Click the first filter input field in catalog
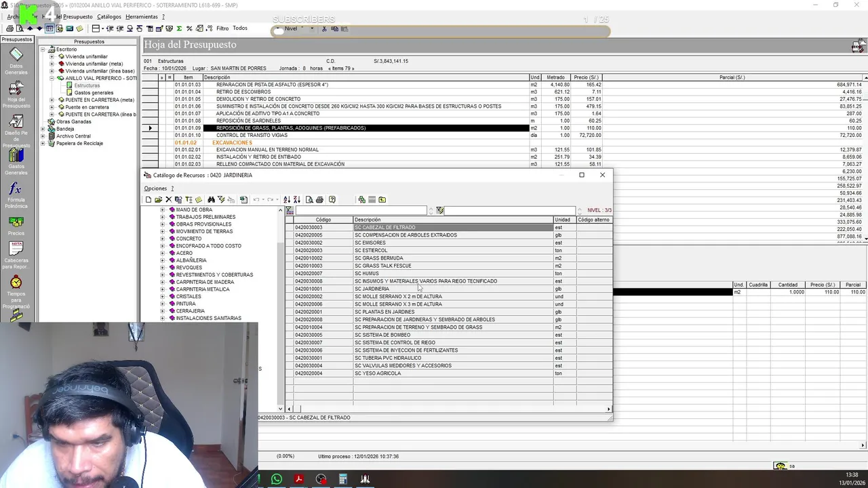 (361, 211)
